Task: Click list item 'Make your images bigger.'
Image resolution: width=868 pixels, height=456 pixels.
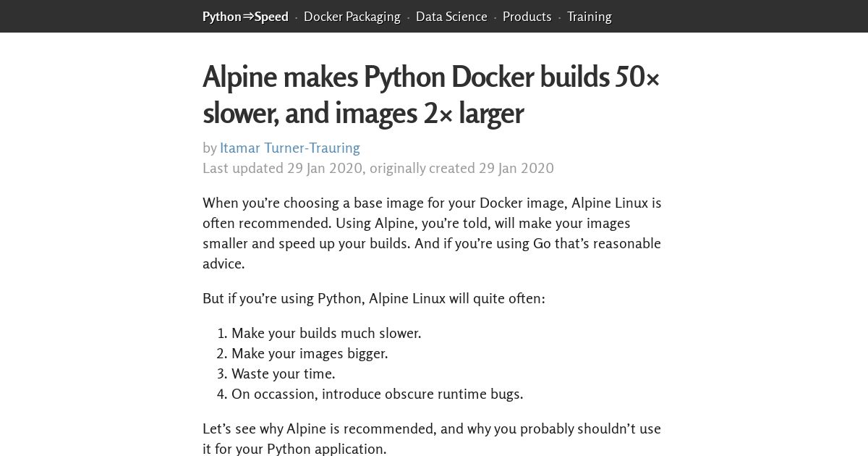Action: [310, 353]
